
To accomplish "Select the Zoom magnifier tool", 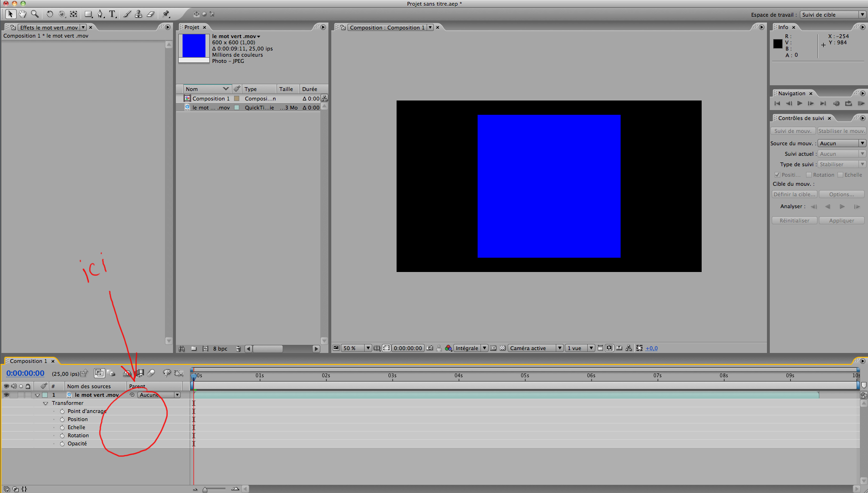I will tap(35, 14).
